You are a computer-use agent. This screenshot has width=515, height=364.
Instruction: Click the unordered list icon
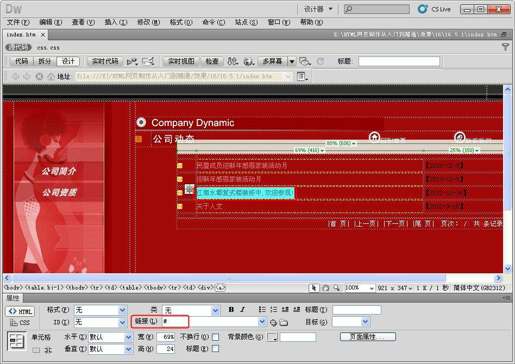tap(262, 310)
